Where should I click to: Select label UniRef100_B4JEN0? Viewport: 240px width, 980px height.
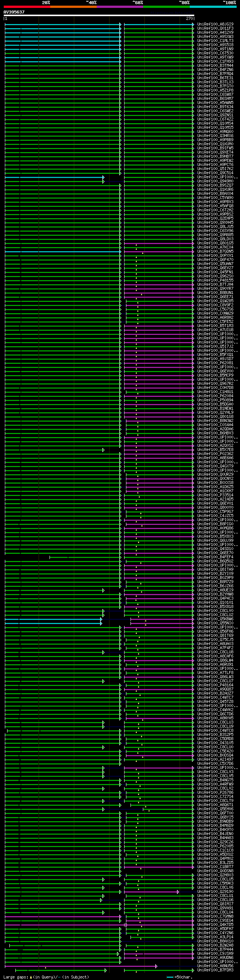(x=215, y=834)
